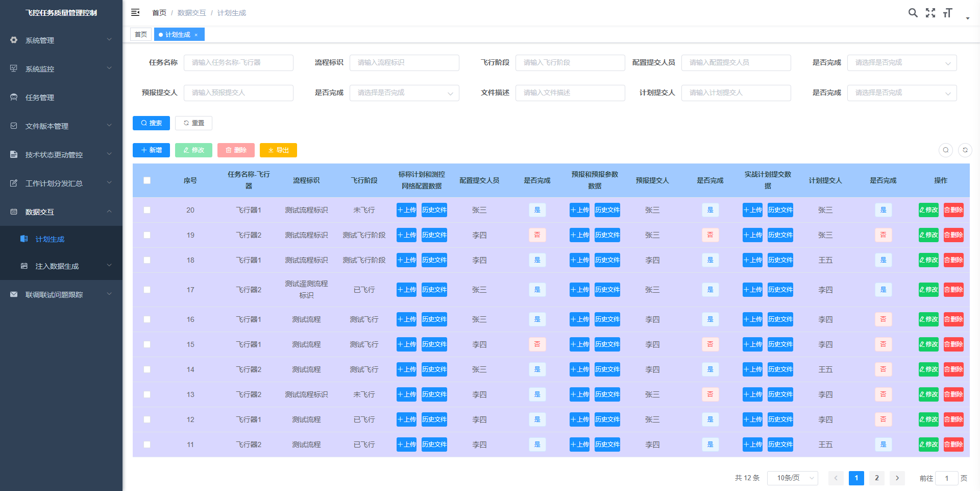Image resolution: width=980 pixels, height=491 pixels.
Task: Go to page 2 in pagination
Action: coord(877,478)
